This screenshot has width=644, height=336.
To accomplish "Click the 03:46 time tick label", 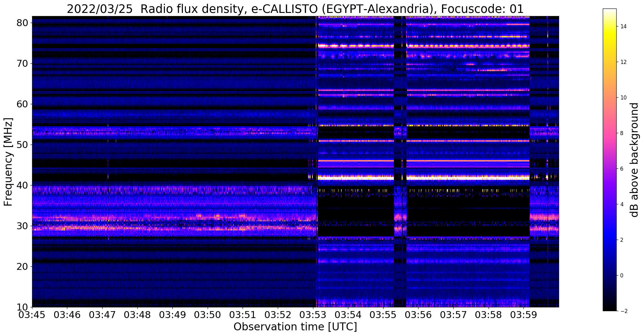I will coord(67,315).
